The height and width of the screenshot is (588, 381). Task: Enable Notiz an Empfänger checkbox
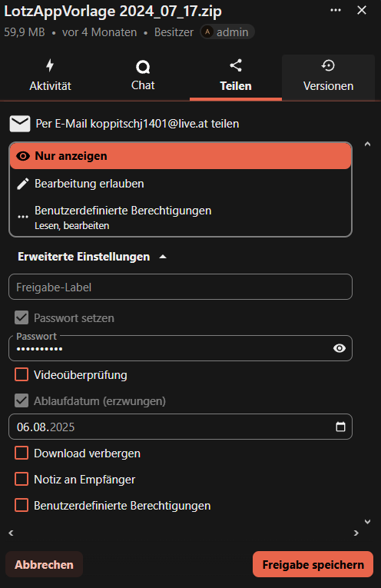tap(22, 480)
